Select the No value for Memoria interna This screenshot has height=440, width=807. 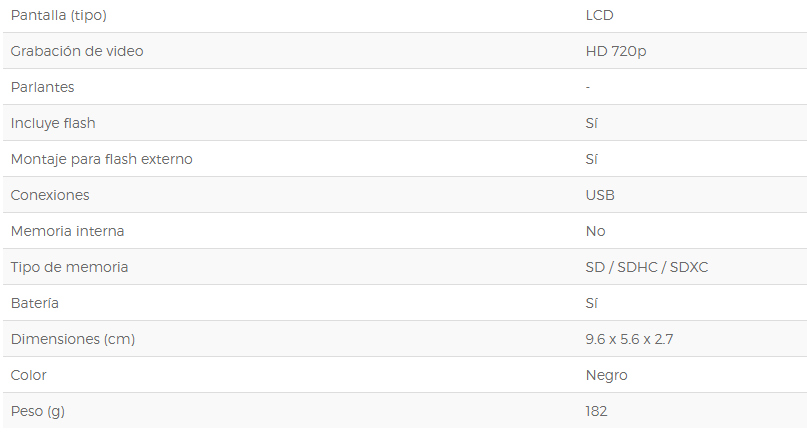click(595, 231)
